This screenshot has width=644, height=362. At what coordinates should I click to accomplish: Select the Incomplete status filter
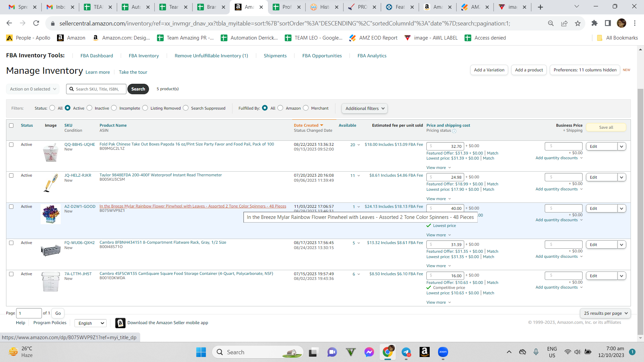tap(114, 108)
